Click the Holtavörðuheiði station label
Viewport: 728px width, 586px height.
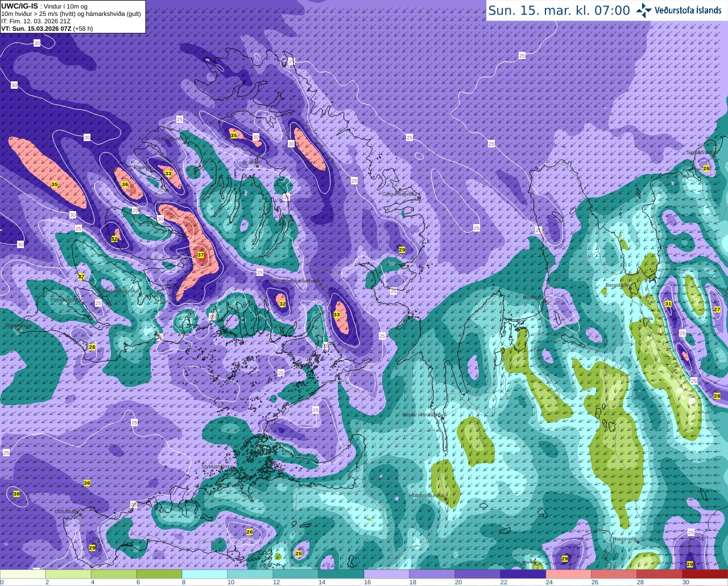[427, 496]
